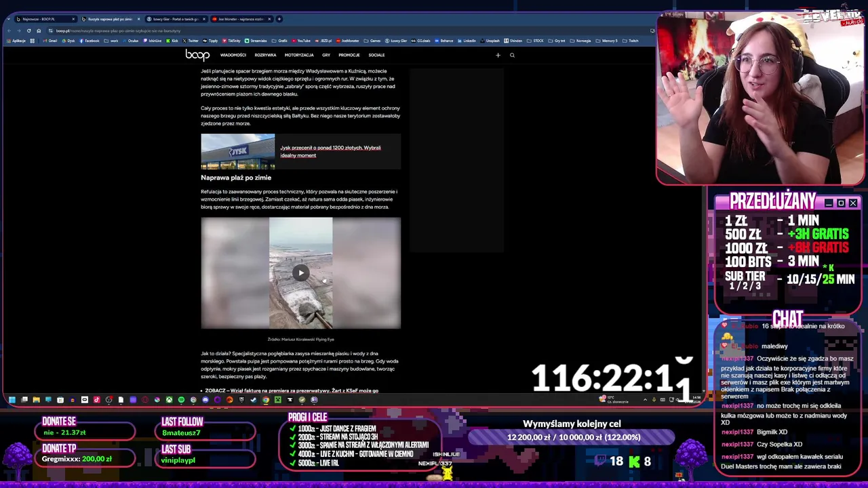Click the boop site logo
868x488 pixels.
click(x=197, y=55)
